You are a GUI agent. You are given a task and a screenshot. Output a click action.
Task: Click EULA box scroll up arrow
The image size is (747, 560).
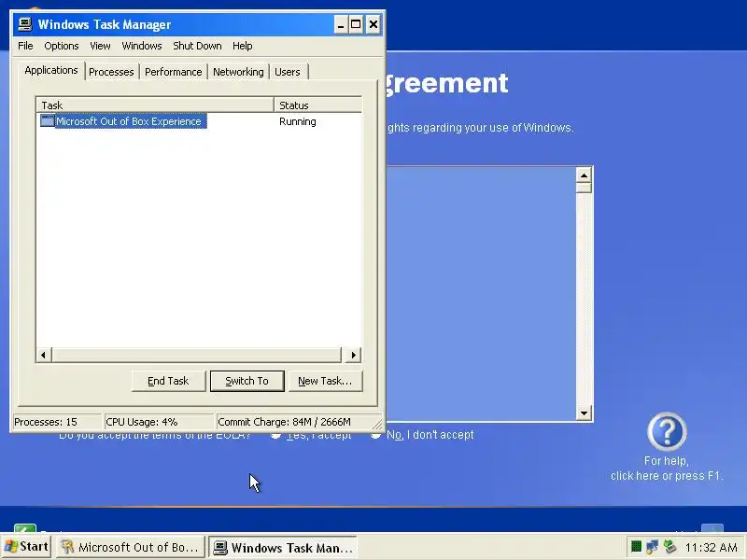tap(584, 175)
